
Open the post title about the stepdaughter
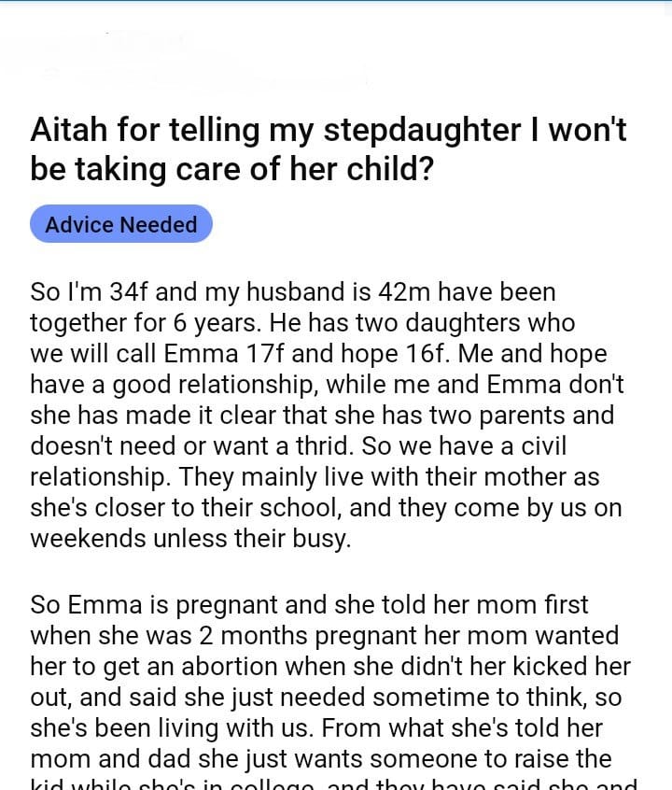[x=327, y=149]
